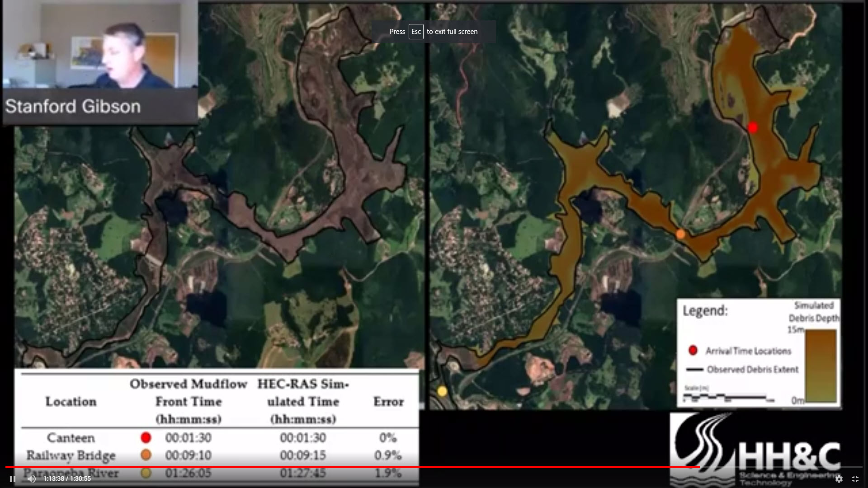
Task: Click the red Canteen marker on map
Action: pyautogui.click(x=753, y=128)
